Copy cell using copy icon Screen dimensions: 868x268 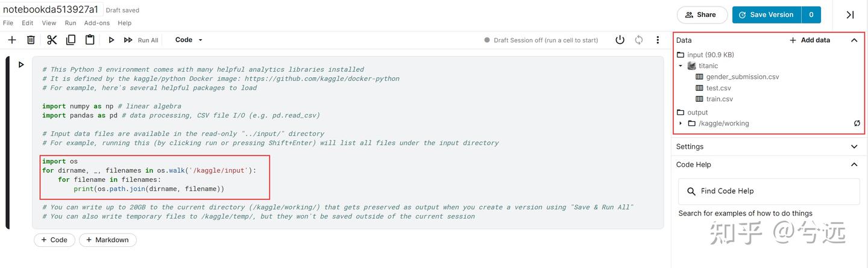click(71, 40)
